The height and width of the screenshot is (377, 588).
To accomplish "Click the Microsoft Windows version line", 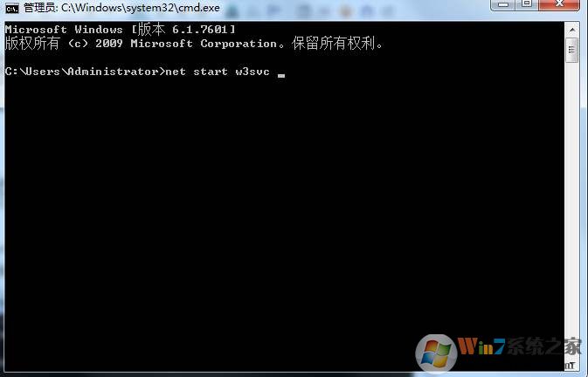I will coord(121,29).
